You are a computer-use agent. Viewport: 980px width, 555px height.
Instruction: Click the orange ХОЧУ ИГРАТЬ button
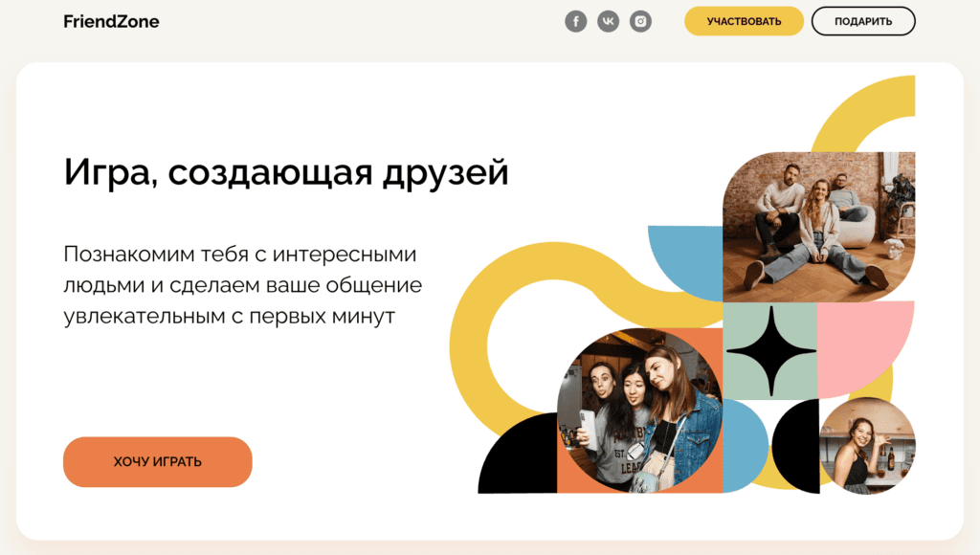point(158,462)
